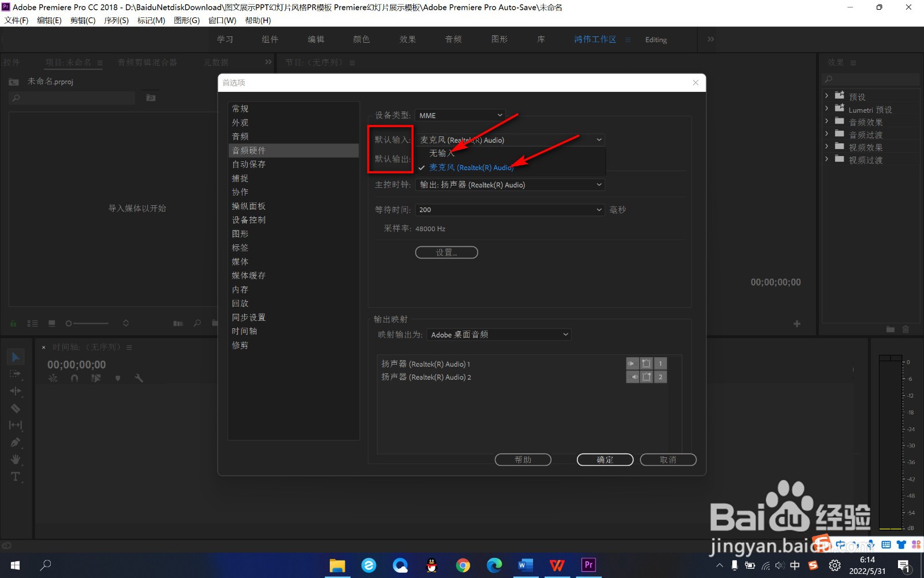Image resolution: width=924 pixels, height=578 pixels.
Task: Open the master clock dropdown
Action: click(x=511, y=185)
